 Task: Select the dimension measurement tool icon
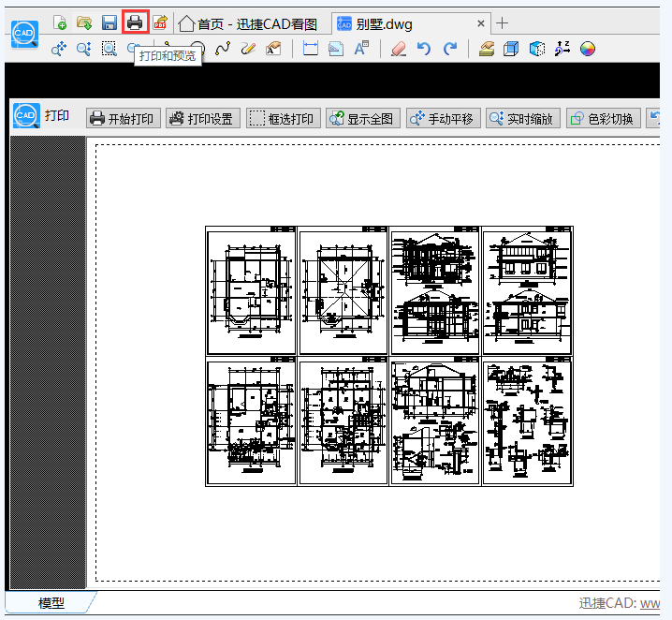click(311, 50)
